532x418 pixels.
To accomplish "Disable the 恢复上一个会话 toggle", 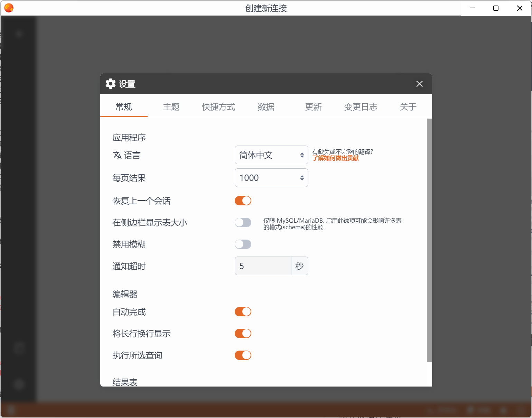I will point(243,201).
